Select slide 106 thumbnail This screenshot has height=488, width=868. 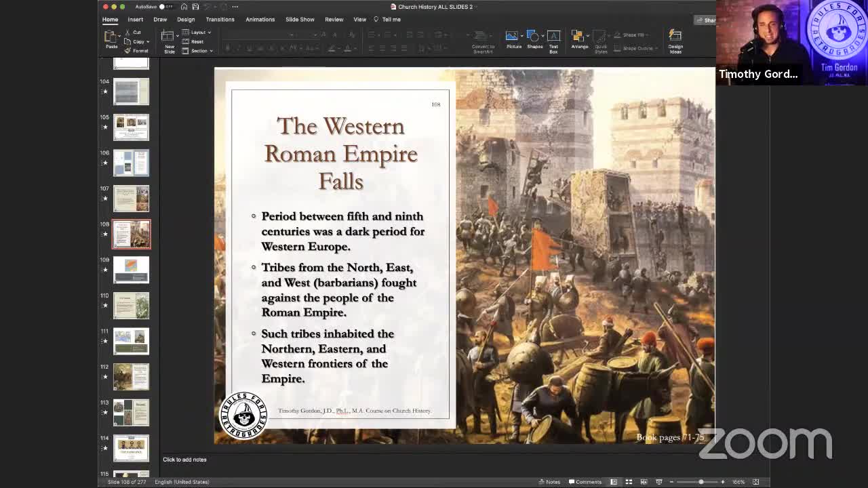[131, 163]
